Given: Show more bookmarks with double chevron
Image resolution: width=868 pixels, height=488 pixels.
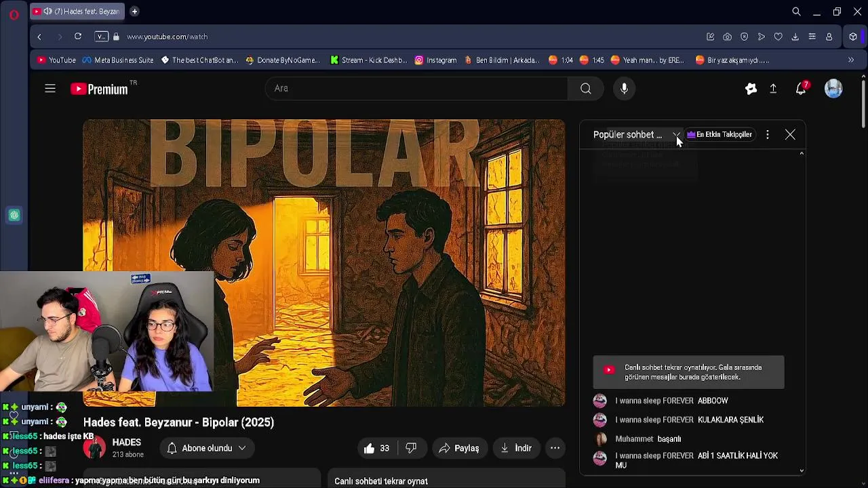Looking at the screenshot, I should pyautogui.click(x=851, y=60).
